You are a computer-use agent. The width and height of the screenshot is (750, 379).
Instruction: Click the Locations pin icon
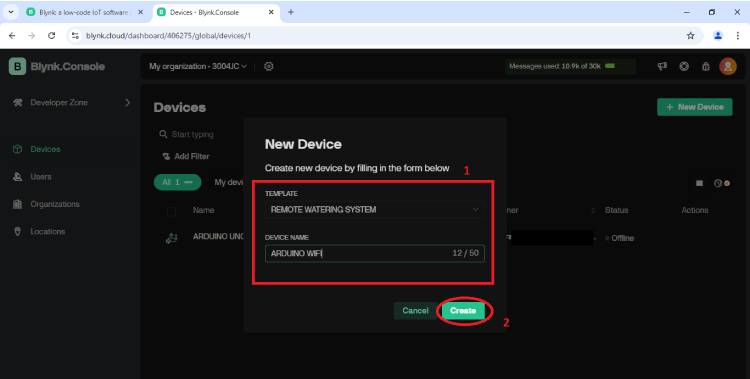(x=18, y=231)
